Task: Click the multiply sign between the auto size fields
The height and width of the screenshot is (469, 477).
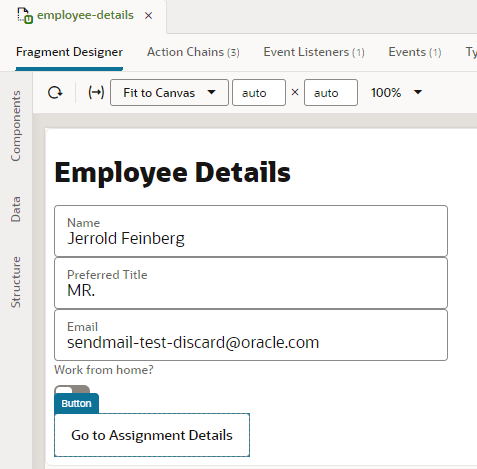Action: (295, 92)
